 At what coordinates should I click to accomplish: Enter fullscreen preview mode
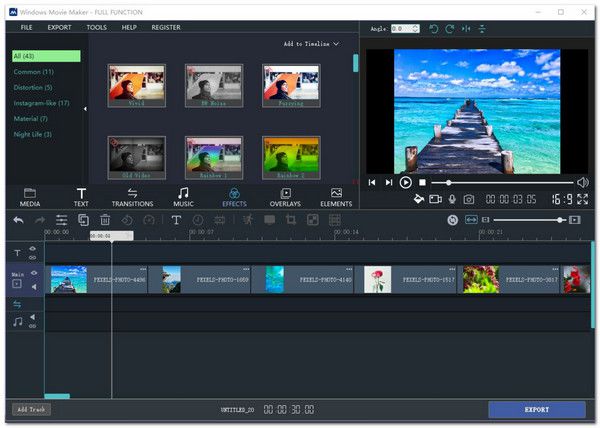tap(583, 199)
